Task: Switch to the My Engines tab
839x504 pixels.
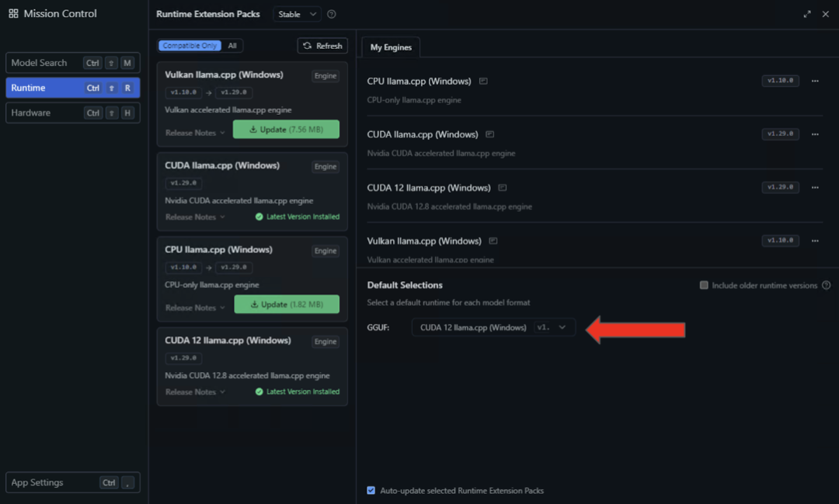Action: [391, 47]
